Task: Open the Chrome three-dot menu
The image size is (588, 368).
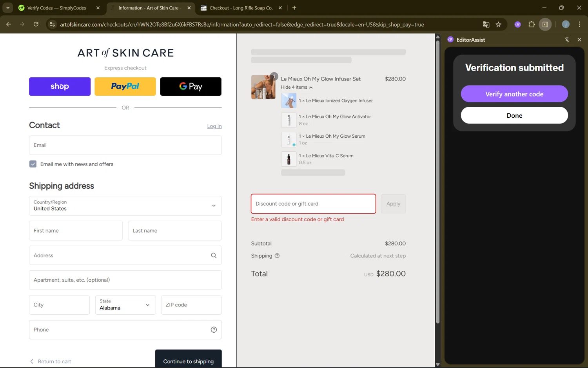Action: 579,24
